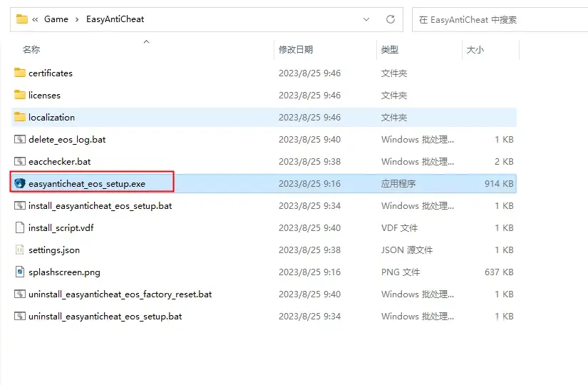Click the 应用程序 type cell
This screenshot has height=385, width=588.
pos(398,183)
